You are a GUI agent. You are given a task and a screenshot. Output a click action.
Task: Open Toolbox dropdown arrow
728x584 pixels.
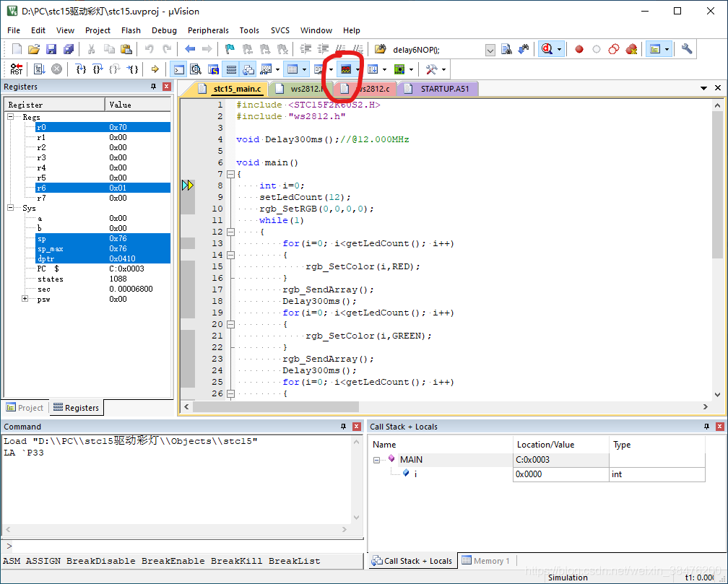tap(444, 69)
